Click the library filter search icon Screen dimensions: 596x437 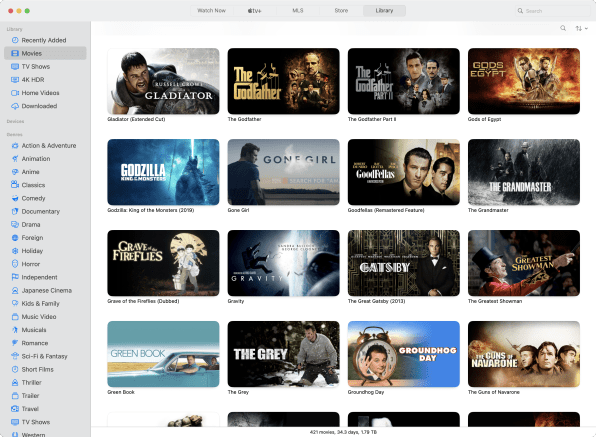tap(563, 28)
